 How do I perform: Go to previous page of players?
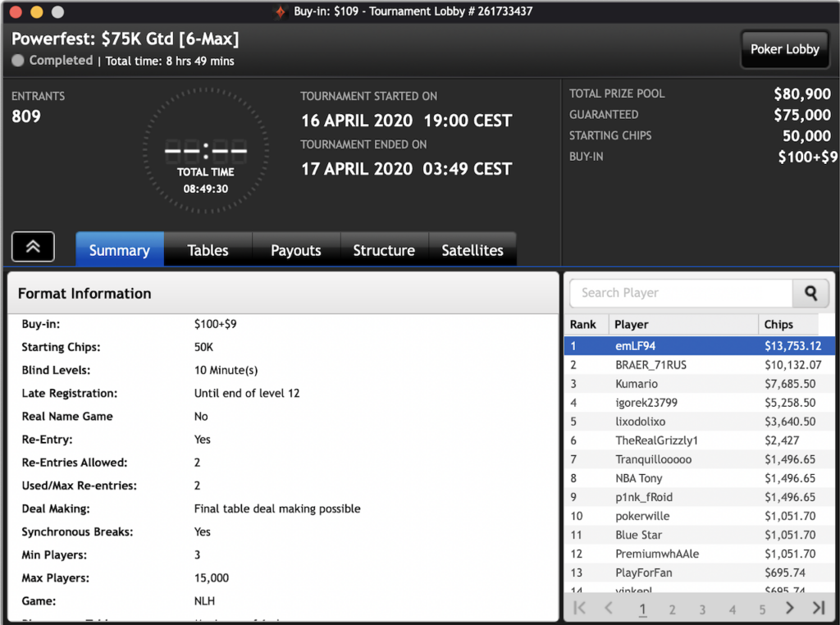[x=609, y=608]
